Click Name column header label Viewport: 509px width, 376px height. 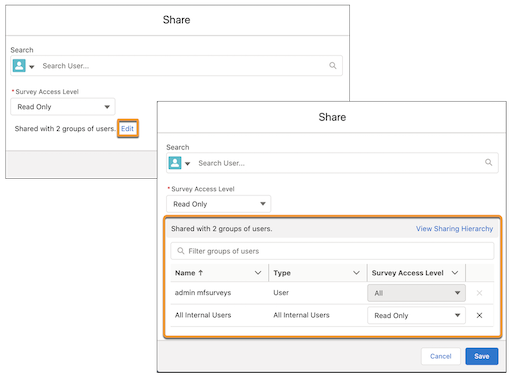[185, 273]
